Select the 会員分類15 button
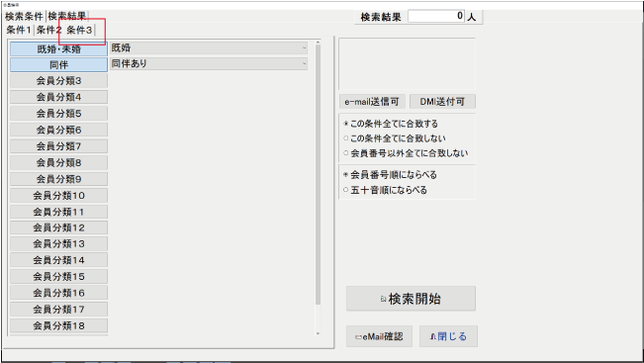Image resolution: width=644 pixels, height=363 pixels. (x=58, y=276)
